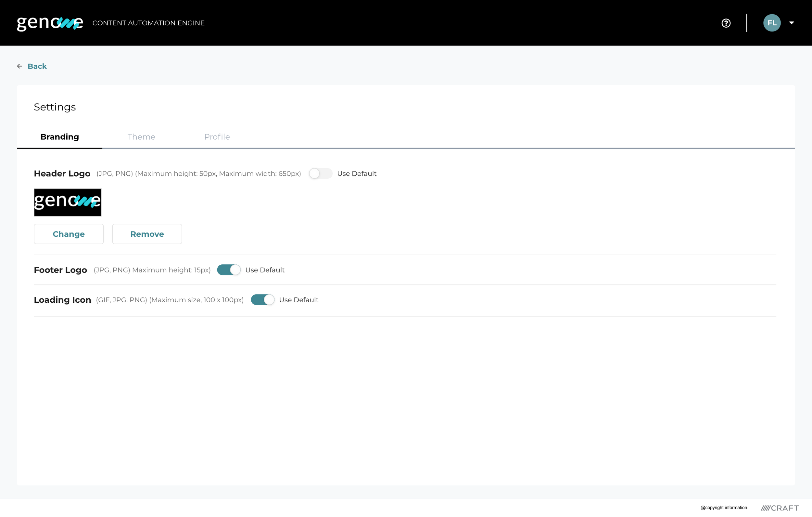Screen dimensions: 812x517
Task: Click the Change logo button
Action: (x=69, y=234)
